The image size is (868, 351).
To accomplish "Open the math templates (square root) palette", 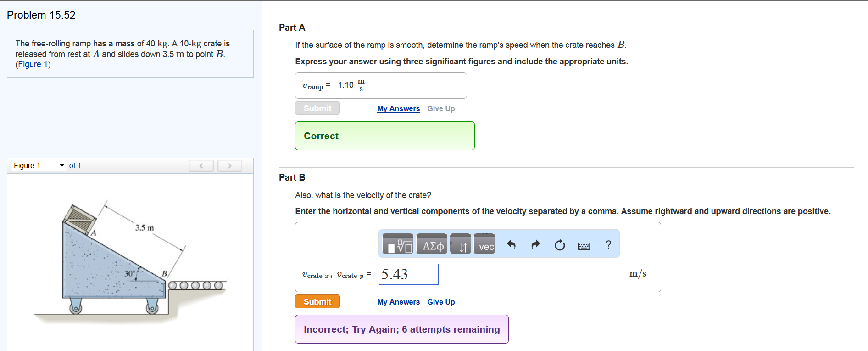I will pos(398,244).
